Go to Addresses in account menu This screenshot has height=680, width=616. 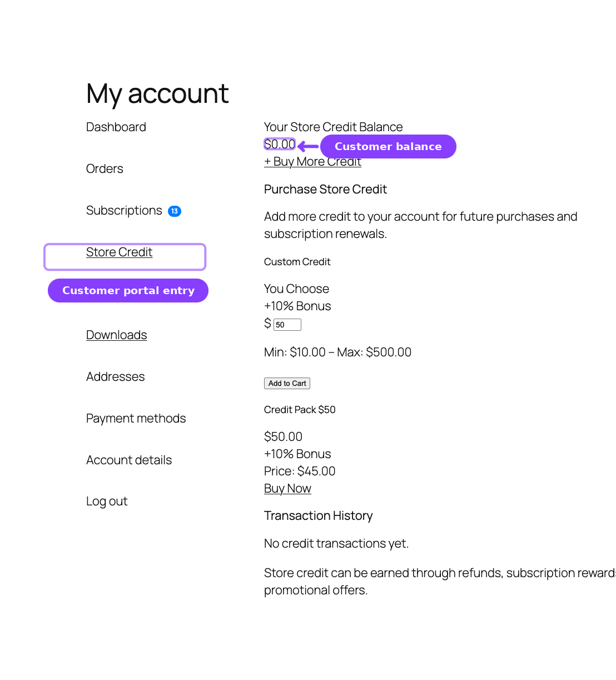(x=115, y=376)
